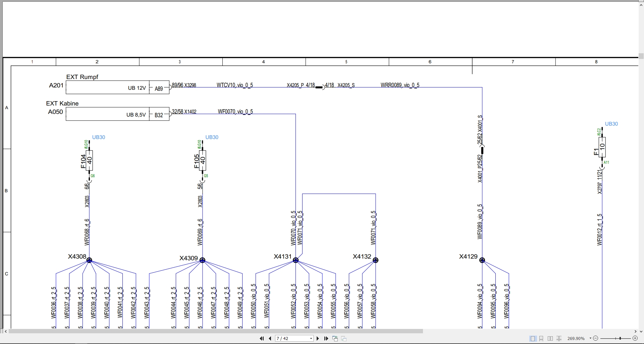644x344 pixels.
Task: Click the previous view icon
Action: click(335, 339)
